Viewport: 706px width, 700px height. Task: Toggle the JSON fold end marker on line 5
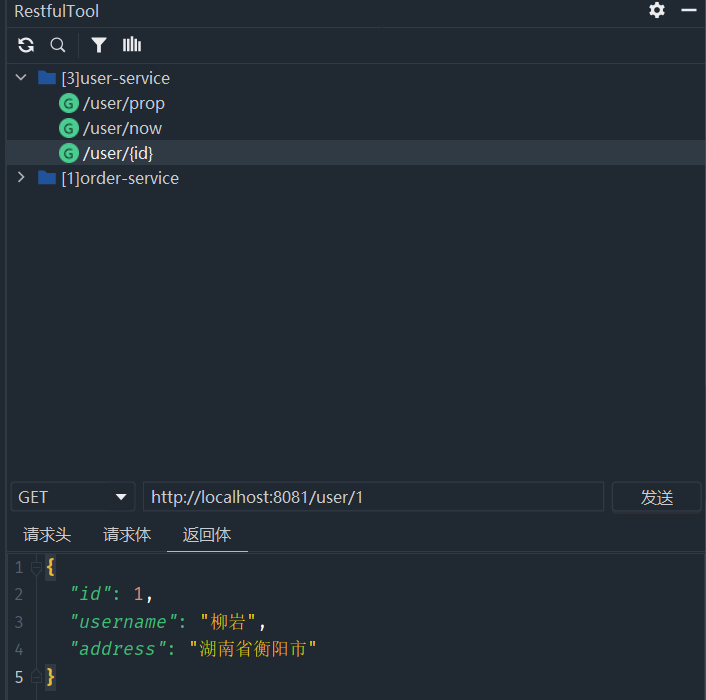pos(36,677)
